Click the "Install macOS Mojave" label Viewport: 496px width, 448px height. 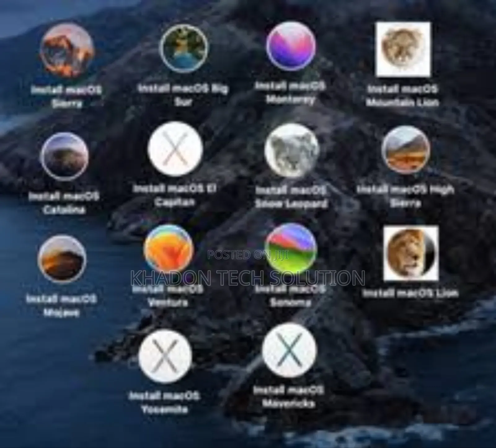[62, 306]
